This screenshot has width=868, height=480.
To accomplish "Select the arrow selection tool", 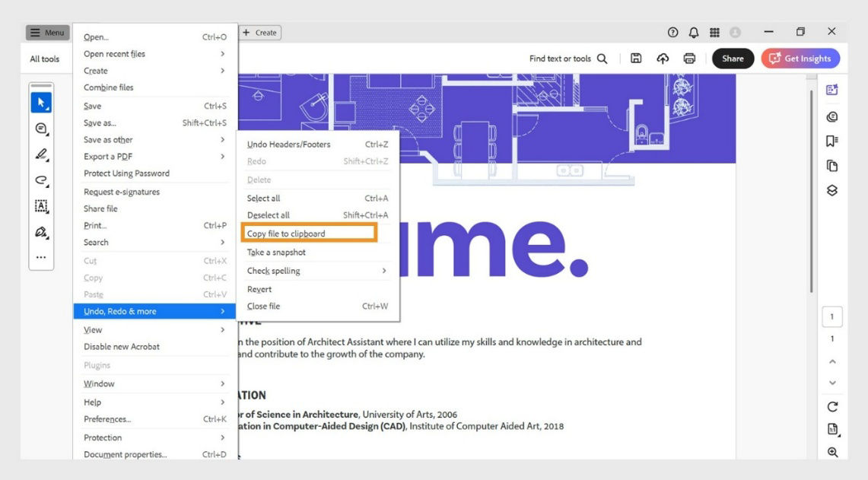I will pyautogui.click(x=41, y=101).
